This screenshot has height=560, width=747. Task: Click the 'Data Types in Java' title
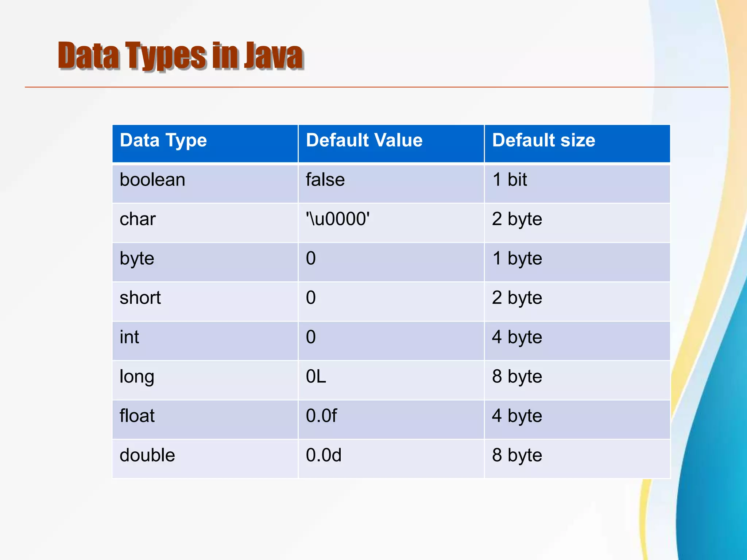[180, 55]
